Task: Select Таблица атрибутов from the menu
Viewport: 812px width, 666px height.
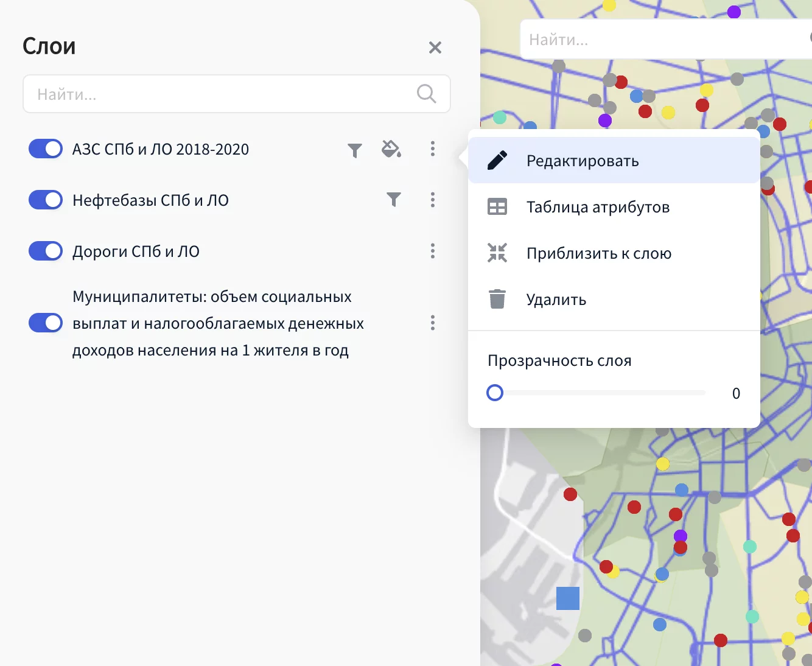Action: click(598, 207)
